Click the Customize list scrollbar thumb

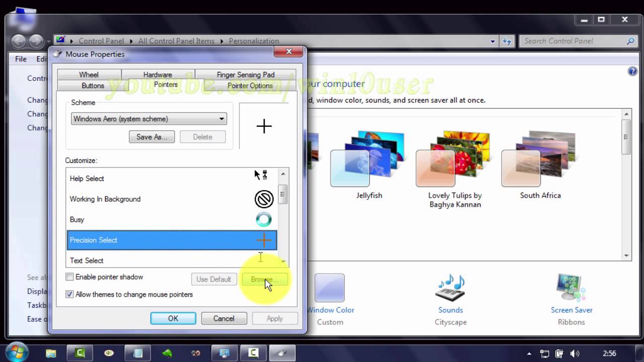[283, 194]
